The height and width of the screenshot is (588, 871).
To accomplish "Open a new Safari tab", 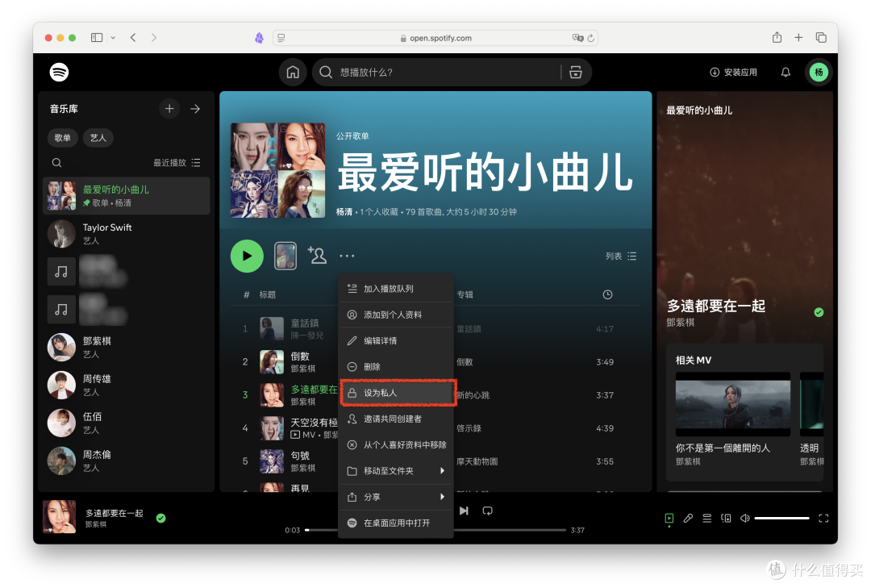I will [798, 37].
